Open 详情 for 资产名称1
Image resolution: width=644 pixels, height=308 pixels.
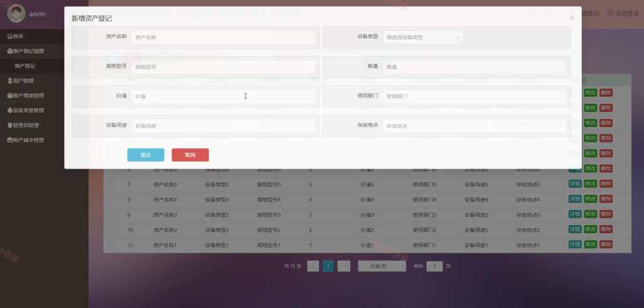(575, 245)
